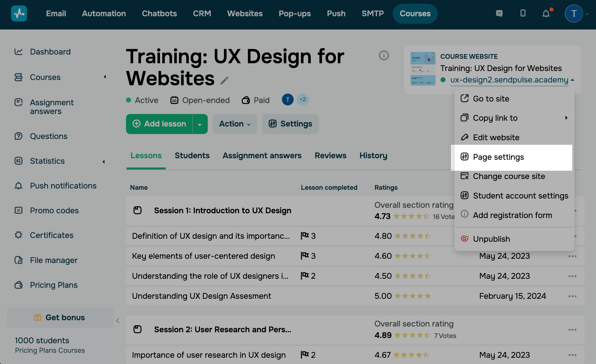The width and height of the screenshot is (596, 364).
Task: Click the course website thumbnail
Action: coord(423,69)
